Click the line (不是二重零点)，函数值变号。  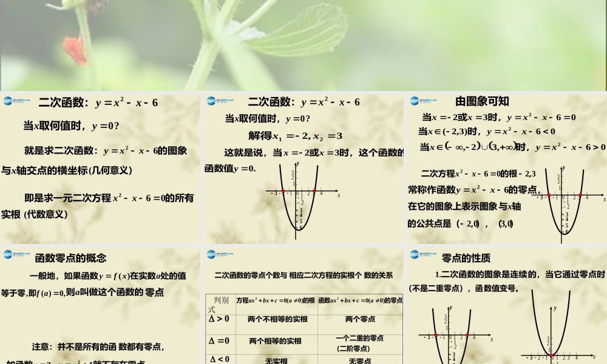[464, 288]
